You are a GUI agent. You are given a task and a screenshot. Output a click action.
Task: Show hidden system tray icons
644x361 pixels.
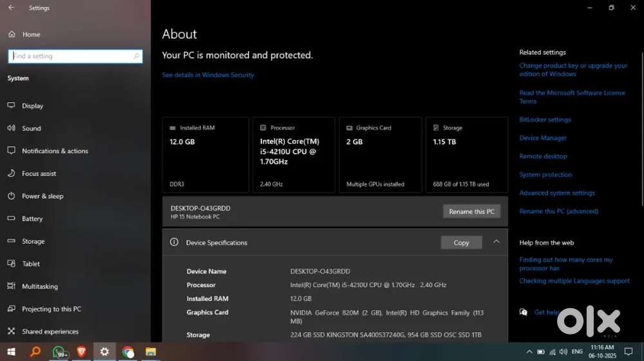pyautogui.click(x=529, y=352)
